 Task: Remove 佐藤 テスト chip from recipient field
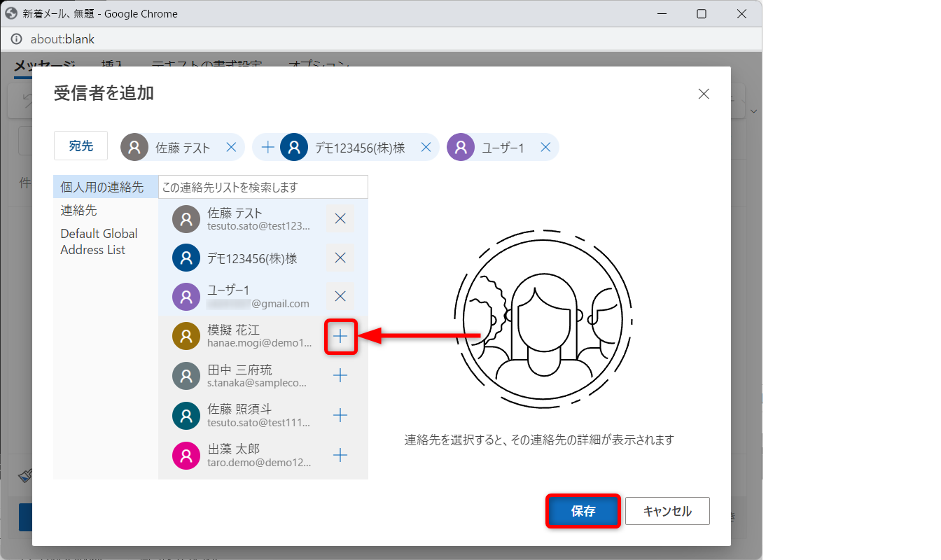click(x=231, y=147)
